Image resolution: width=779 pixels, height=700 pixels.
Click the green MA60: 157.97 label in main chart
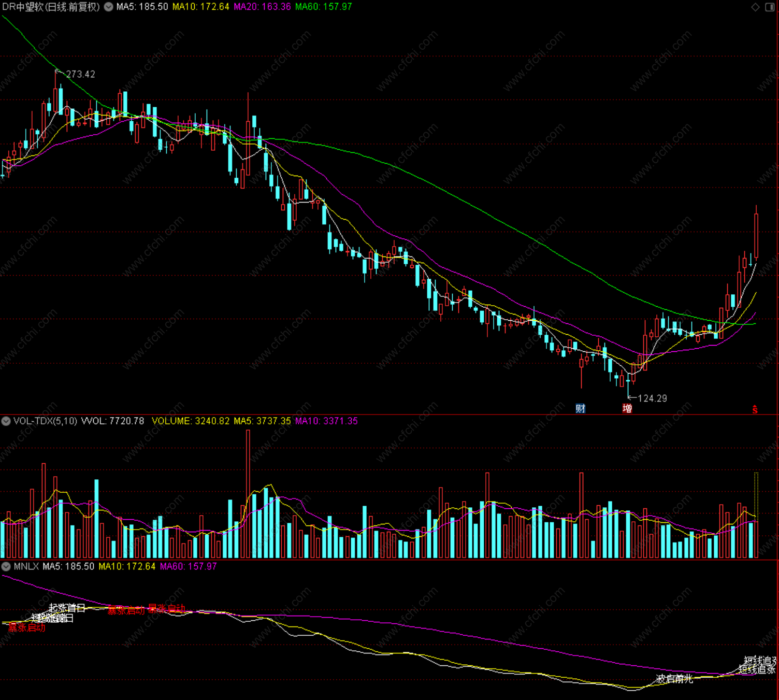pos(323,7)
